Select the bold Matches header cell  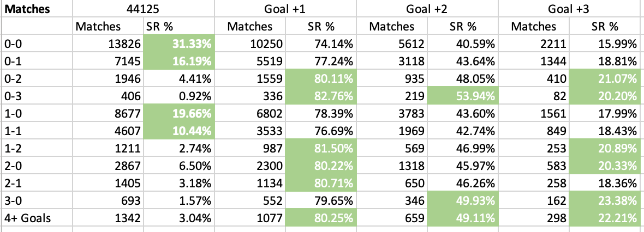pyautogui.click(x=36, y=9)
